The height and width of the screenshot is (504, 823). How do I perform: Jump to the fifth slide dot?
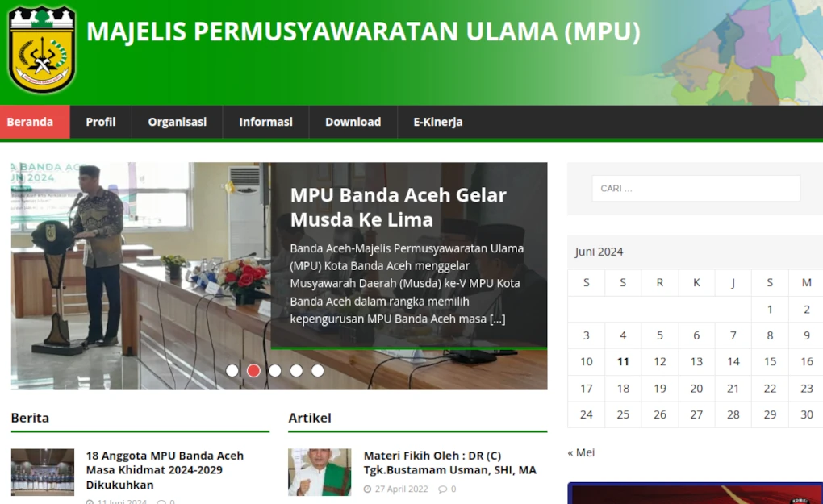click(x=318, y=371)
